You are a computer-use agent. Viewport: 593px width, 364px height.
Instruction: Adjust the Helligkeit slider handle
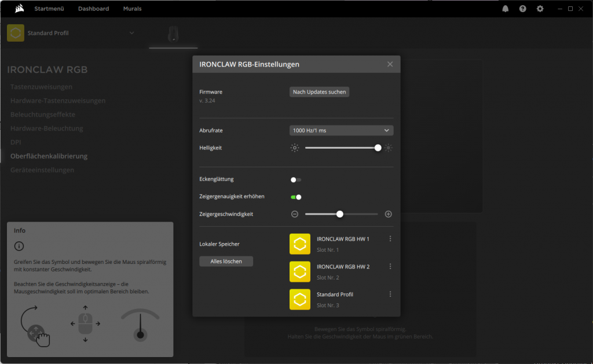click(378, 148)
